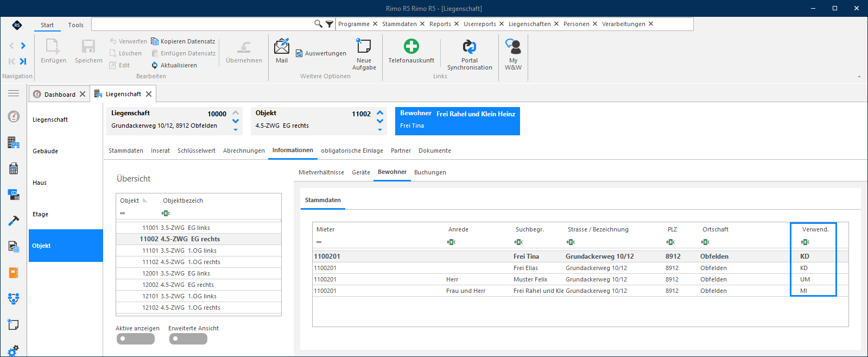
Task: Open the pinned note sidebar icon
Action: point(14,324)
